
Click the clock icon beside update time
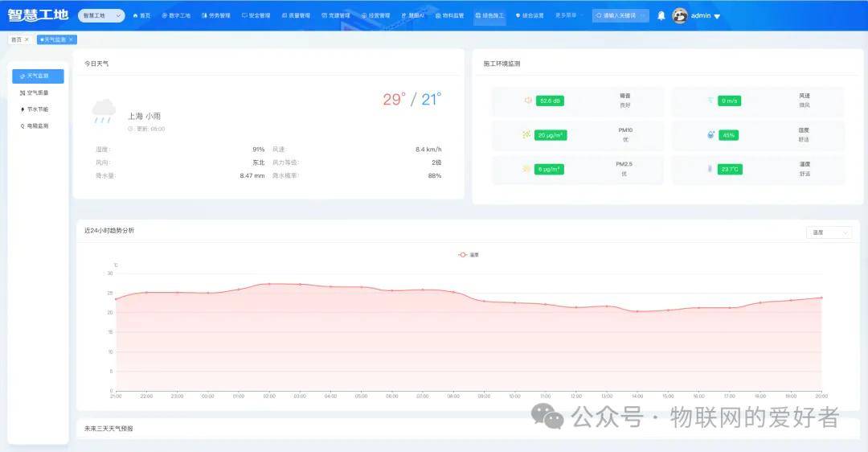131,129
